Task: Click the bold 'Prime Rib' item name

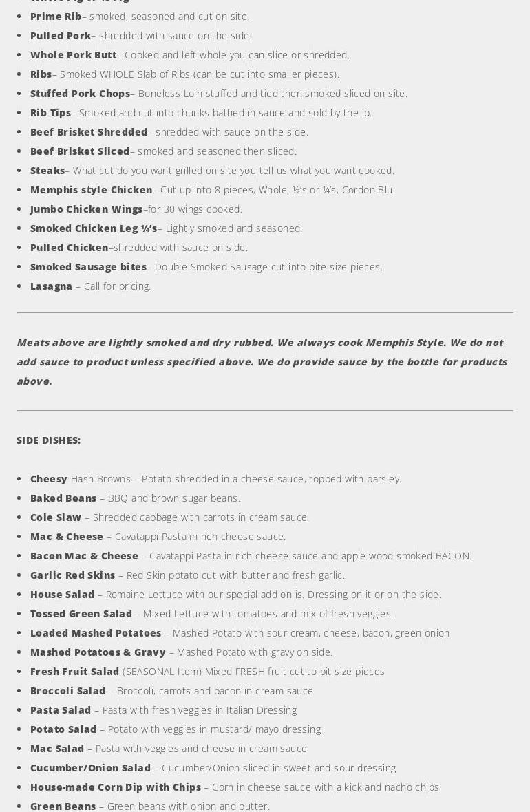Action: [x=56, y=16]
